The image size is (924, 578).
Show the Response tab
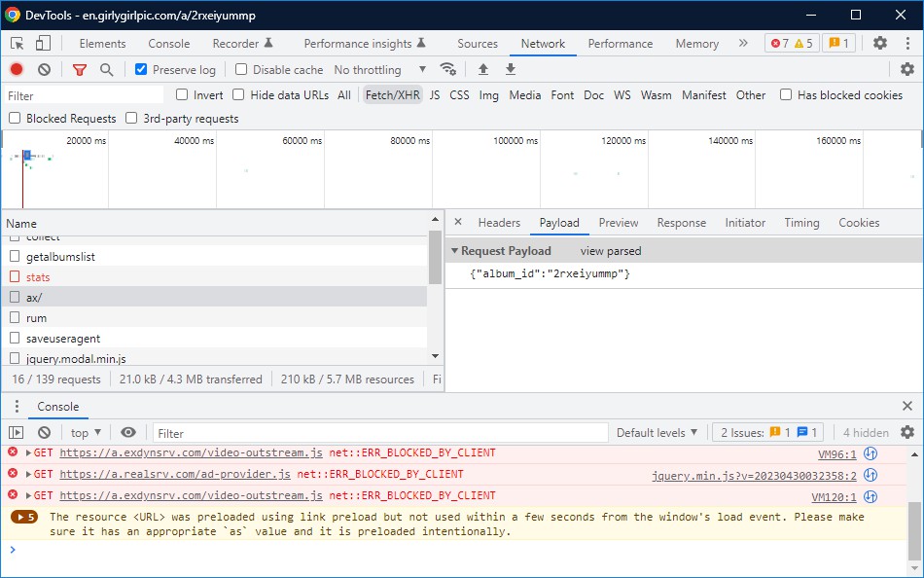[x=681, y=223]
